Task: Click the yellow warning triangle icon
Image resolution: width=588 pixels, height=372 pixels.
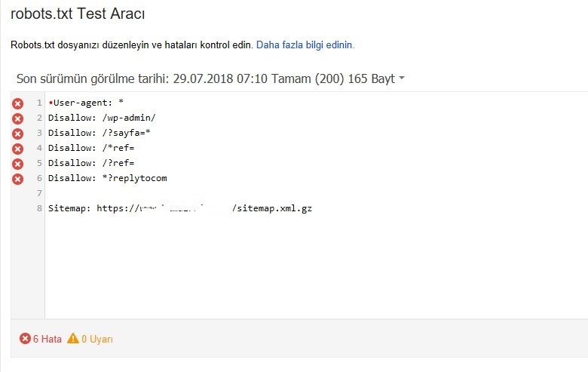Action: tap(73, 338)
